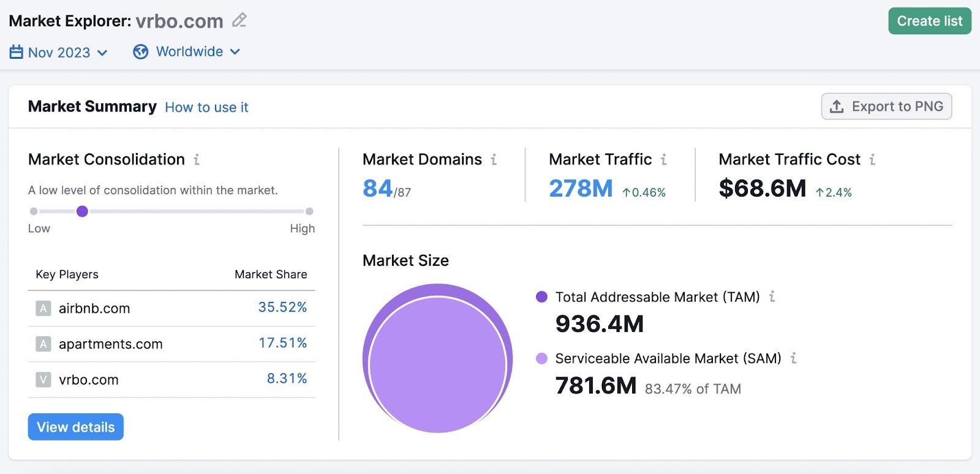Click the vrbo.com key player row
The image size is (980, 474).
point(89,380)
